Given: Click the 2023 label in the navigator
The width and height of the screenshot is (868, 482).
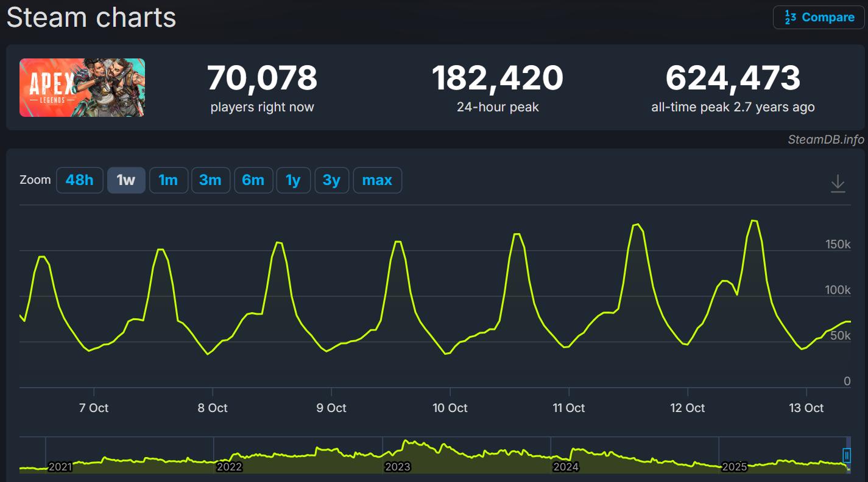Looking at the screenshot, I should (x=397, y=467).
